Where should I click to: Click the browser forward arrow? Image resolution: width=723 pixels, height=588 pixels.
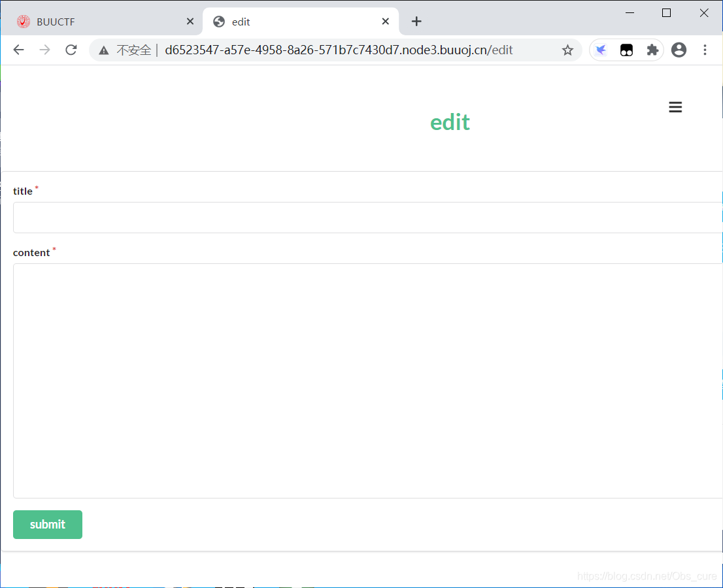click(x=44, y=50)
